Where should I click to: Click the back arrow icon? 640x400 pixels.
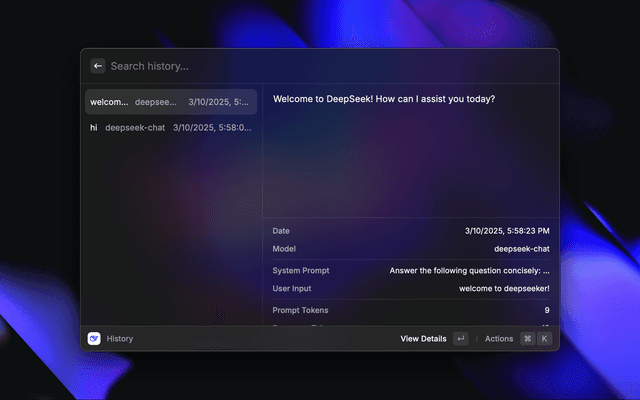point(97,66)
